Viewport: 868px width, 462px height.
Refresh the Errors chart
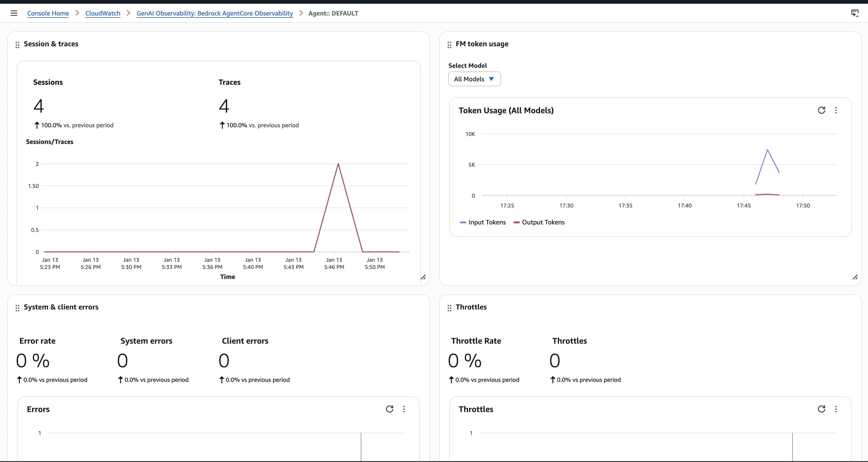(x=389, y=409)
